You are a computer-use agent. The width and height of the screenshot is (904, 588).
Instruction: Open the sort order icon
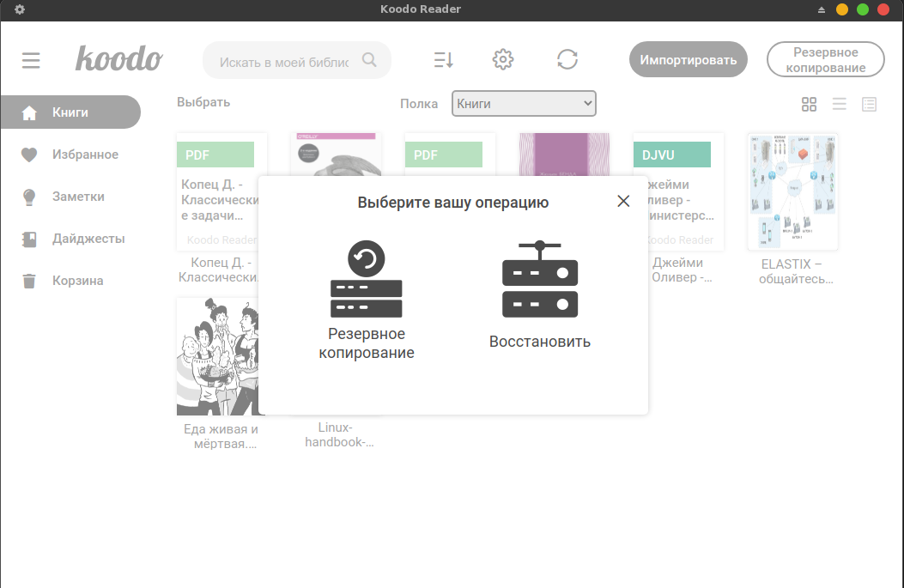coord(443,59)
